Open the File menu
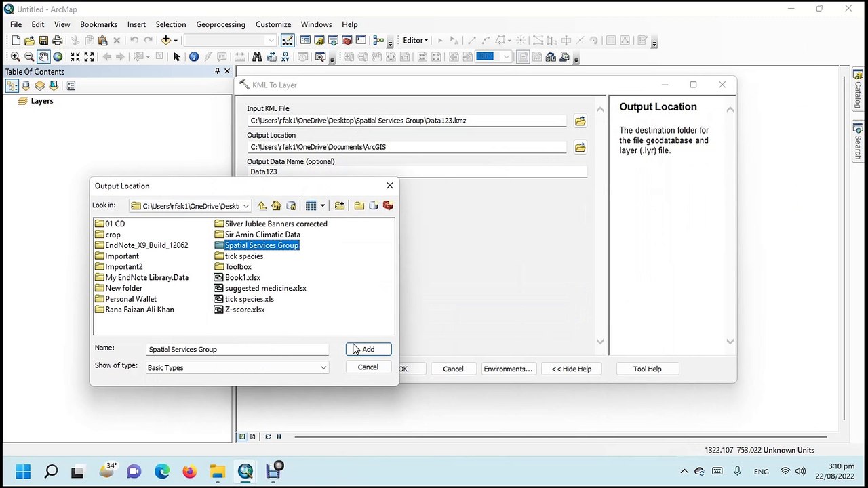 pyautogui.click(x=16, y=24)
